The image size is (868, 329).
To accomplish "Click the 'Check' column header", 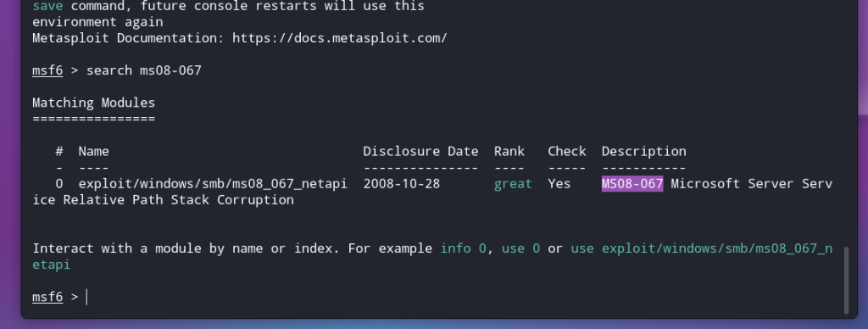I will [x=567, y=152].
